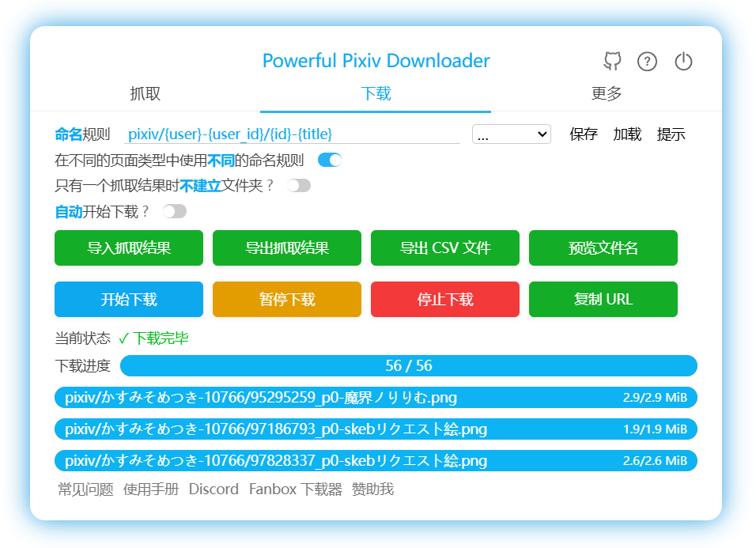
Task: Click the 95295259_p0 file progress bar
Action: point(376,398)
